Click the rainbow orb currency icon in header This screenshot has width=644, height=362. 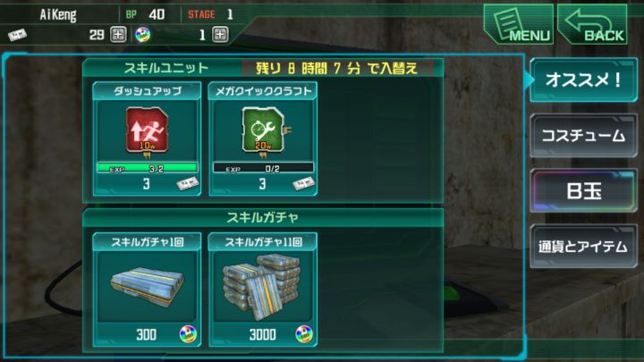coord(143,35)
